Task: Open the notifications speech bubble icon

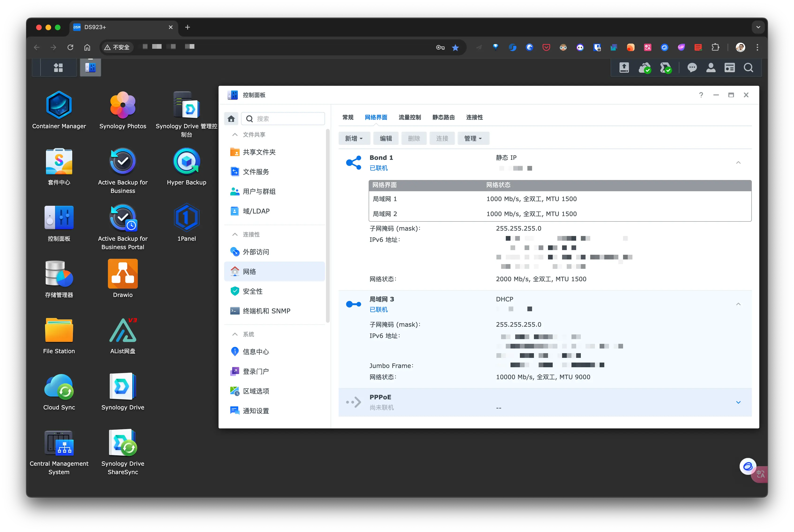Action: point(692,67)
